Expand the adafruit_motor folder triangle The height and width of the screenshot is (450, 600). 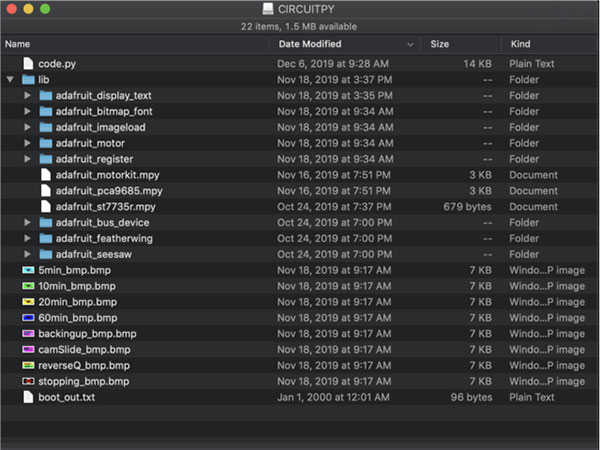(28, 143)
